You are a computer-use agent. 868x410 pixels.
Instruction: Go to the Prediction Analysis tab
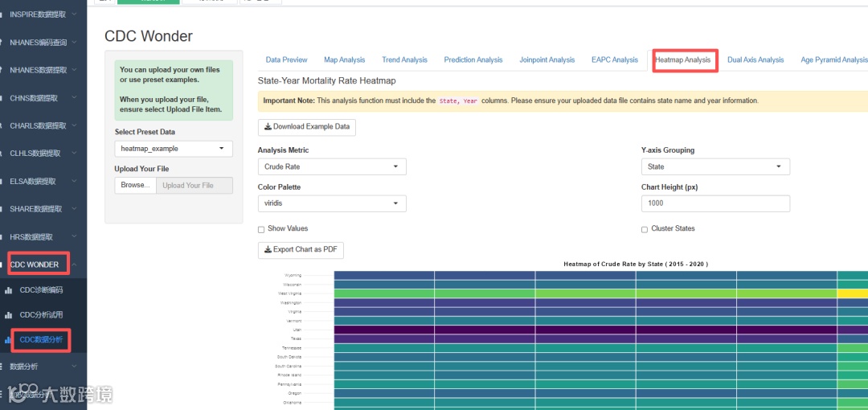coord(473,59)
